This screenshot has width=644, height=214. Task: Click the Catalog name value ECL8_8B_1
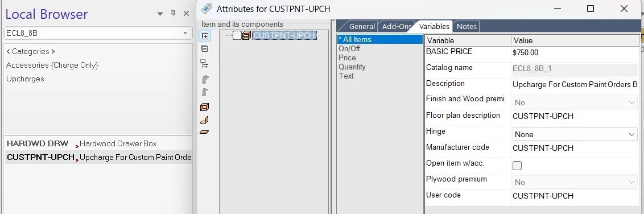[x=575, y=69]
